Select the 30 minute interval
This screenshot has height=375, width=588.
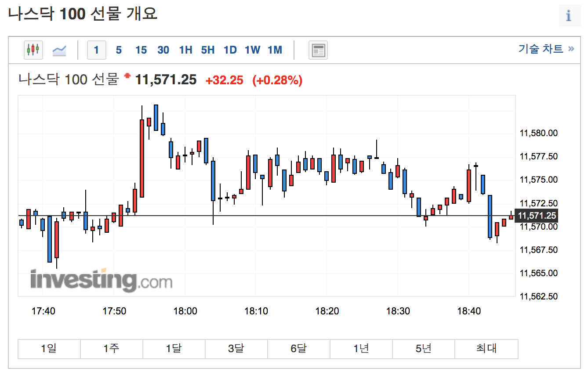coord(163,50)
